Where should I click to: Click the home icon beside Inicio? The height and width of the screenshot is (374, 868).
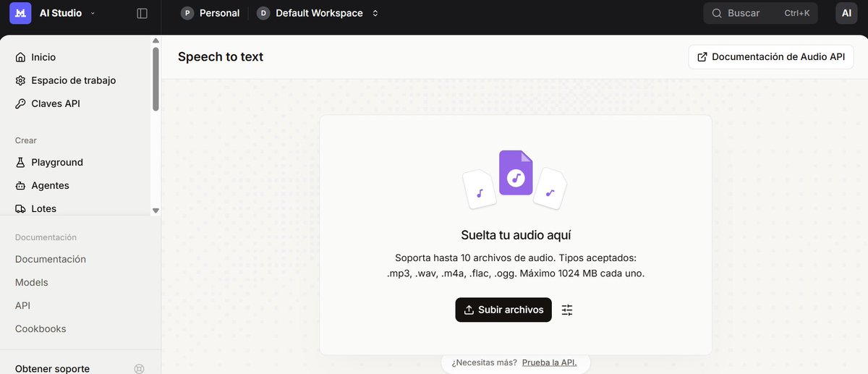pos(20,57)
